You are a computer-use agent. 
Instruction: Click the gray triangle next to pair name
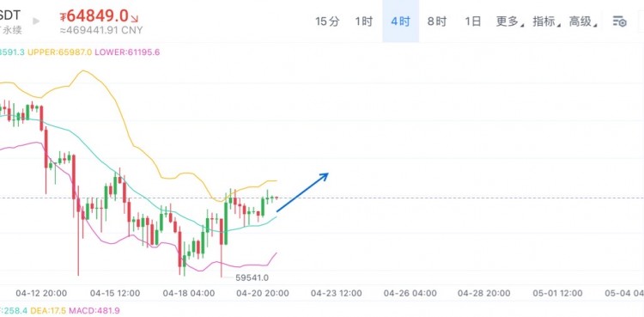click(x=36, y=21)
